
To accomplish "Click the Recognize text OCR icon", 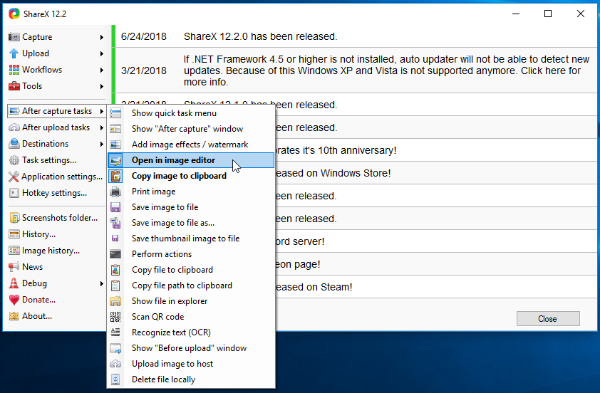I will (116, 332).
